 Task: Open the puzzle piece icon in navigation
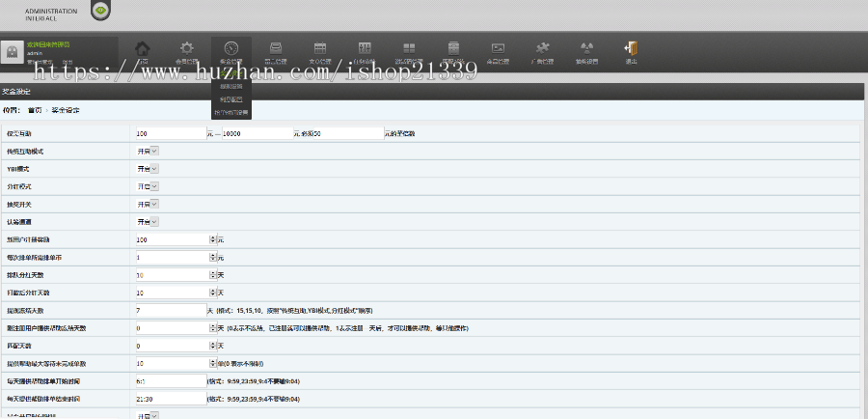pyautogui.click(x=542, y=48)
